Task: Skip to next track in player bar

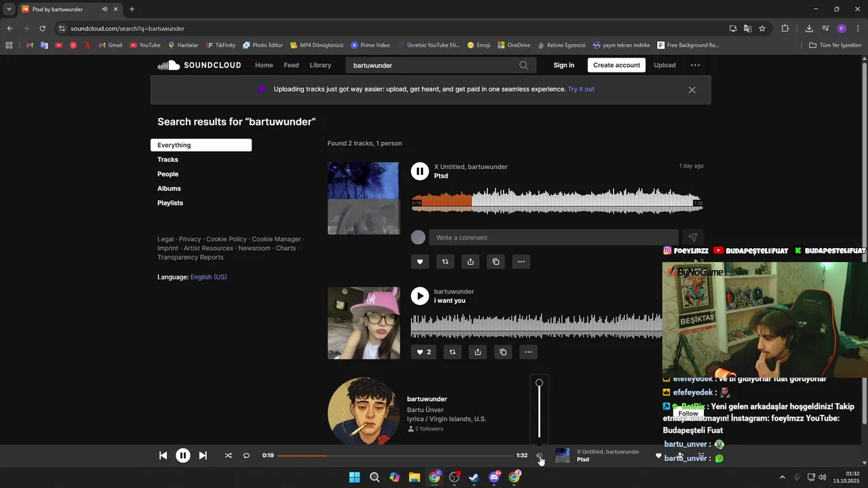Action: point(203,455)
